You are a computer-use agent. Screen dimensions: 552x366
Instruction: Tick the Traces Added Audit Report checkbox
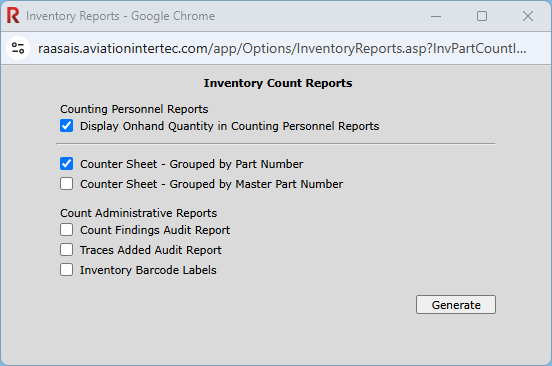67,250
